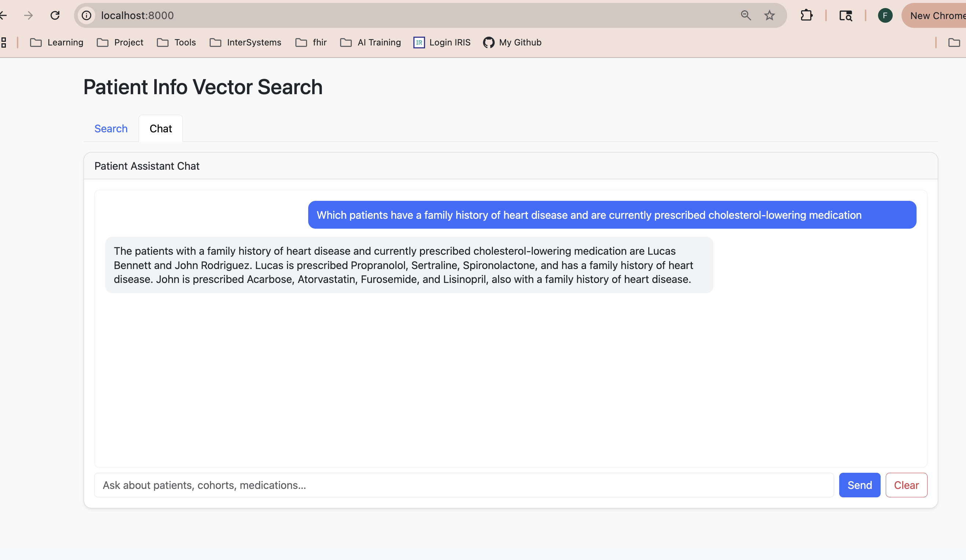
Task: Click the forward navigation arrow
Action: [x=28, y=15]
